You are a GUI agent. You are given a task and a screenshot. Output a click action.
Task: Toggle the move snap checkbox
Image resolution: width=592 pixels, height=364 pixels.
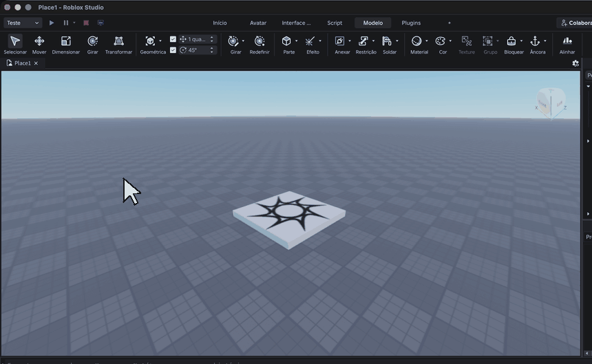coord(173,39)
